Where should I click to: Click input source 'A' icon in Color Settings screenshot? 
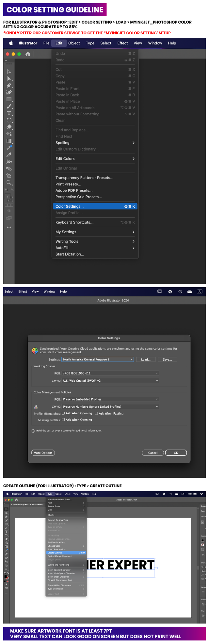coord(200,291)
